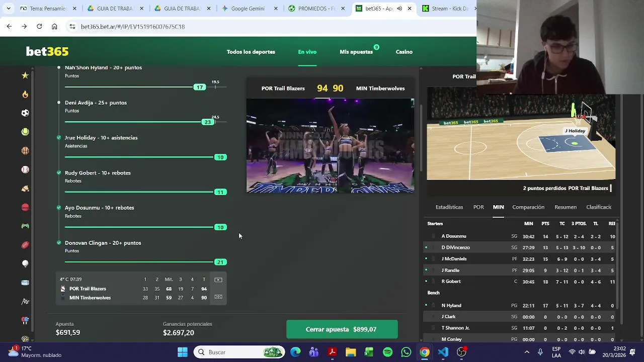Screen dimensions: 644x362
Task: Open Estadísticas stats tab
Action: tap(449, 207)
